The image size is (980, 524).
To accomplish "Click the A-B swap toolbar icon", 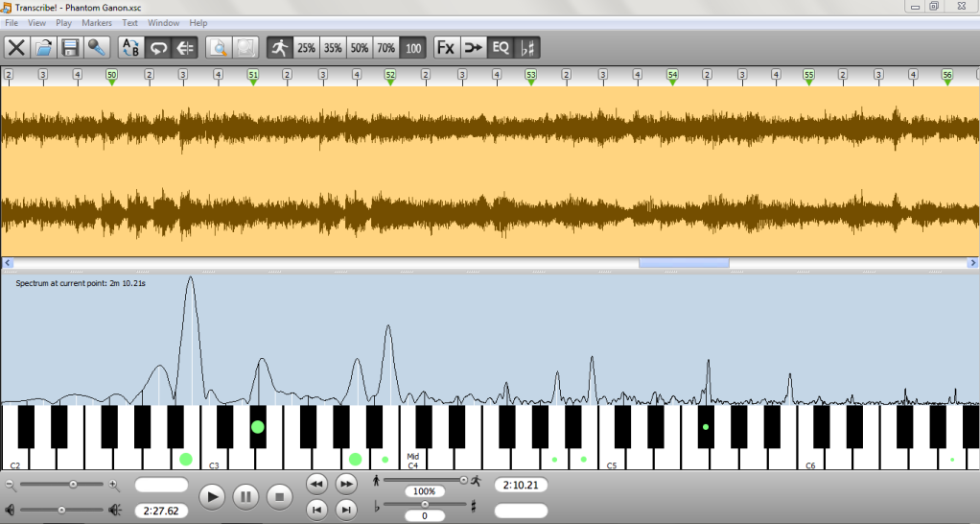I will (131, 48).
